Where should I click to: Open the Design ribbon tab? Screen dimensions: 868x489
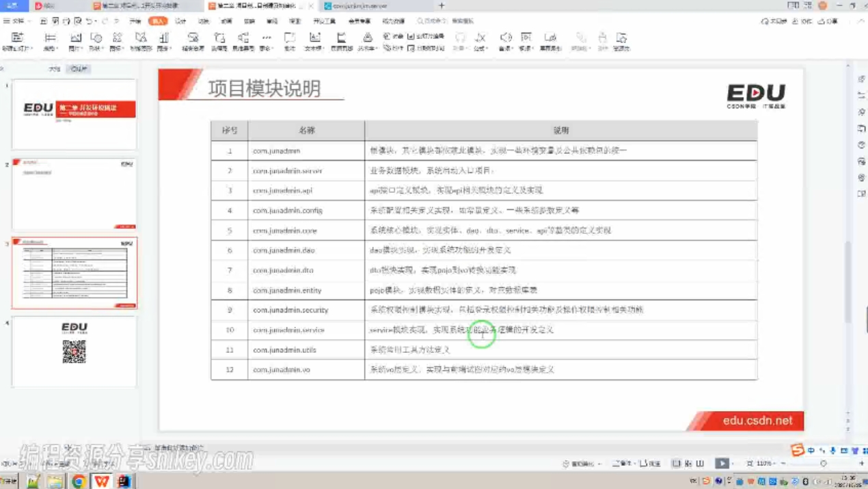(180, 22)
